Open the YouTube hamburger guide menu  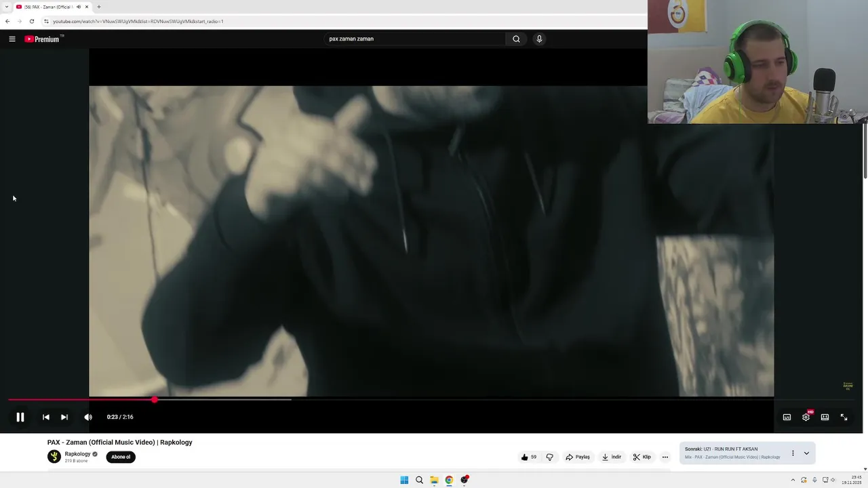12,39
